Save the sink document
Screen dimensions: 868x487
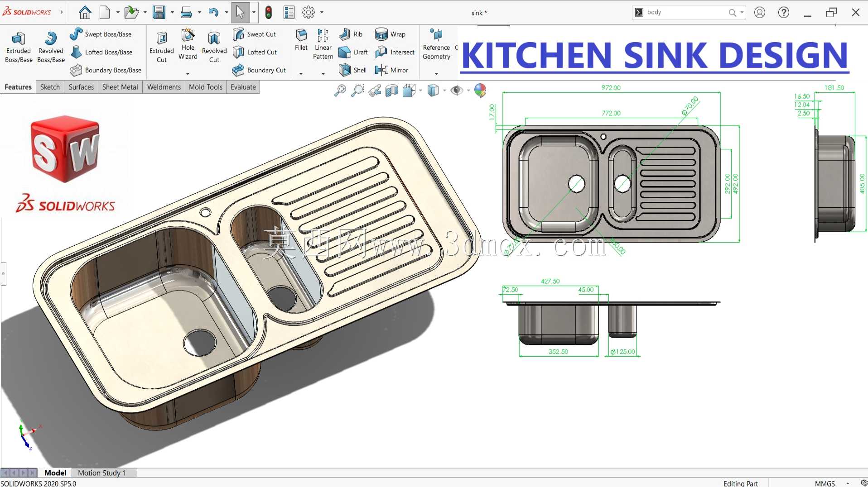[159, 12]
